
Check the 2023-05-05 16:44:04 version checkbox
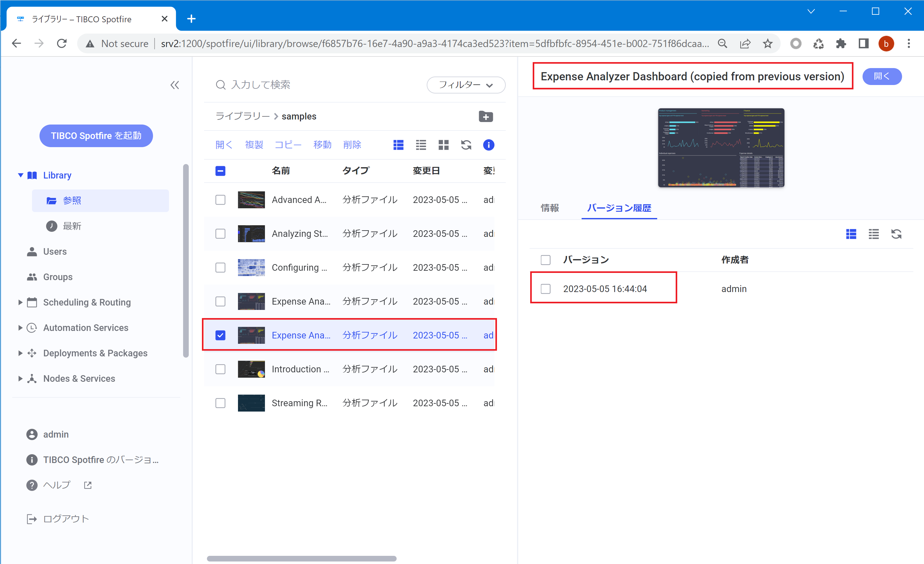(x=546, y=289)
